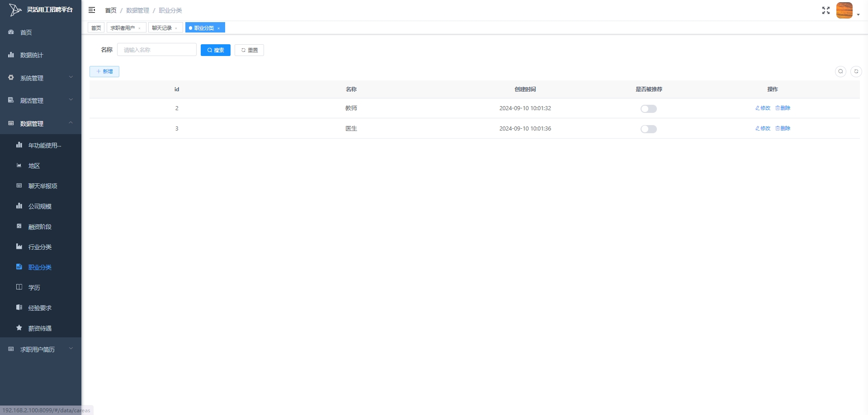Click the blue 搜索 button
The width and height of the screenshot is (868, 415).
pos(215,50)
